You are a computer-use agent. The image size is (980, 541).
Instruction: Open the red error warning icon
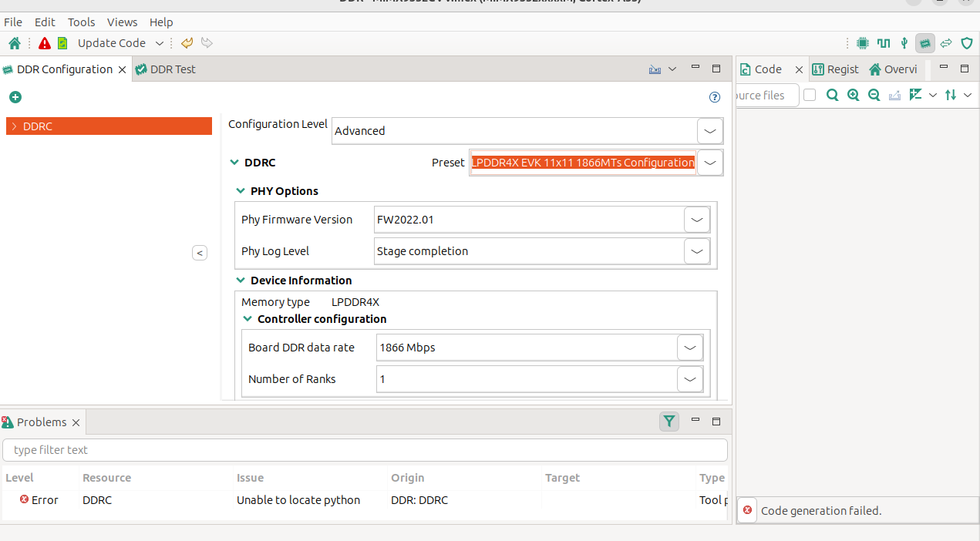pos(45,43)
